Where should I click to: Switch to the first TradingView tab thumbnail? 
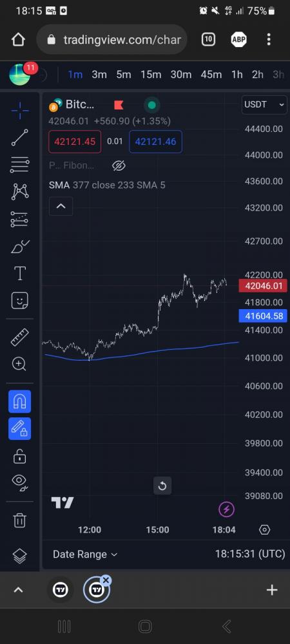click(x=61, y=590)
